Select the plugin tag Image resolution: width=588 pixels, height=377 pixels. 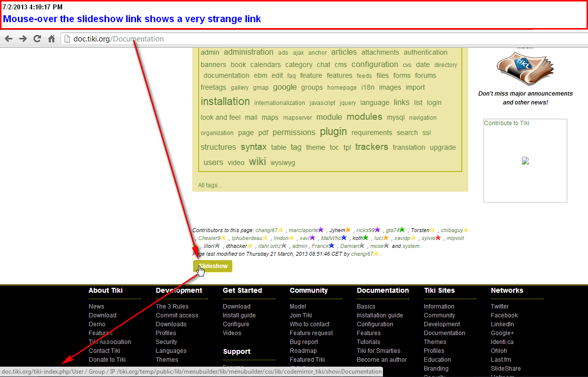[x=333, y=132]
